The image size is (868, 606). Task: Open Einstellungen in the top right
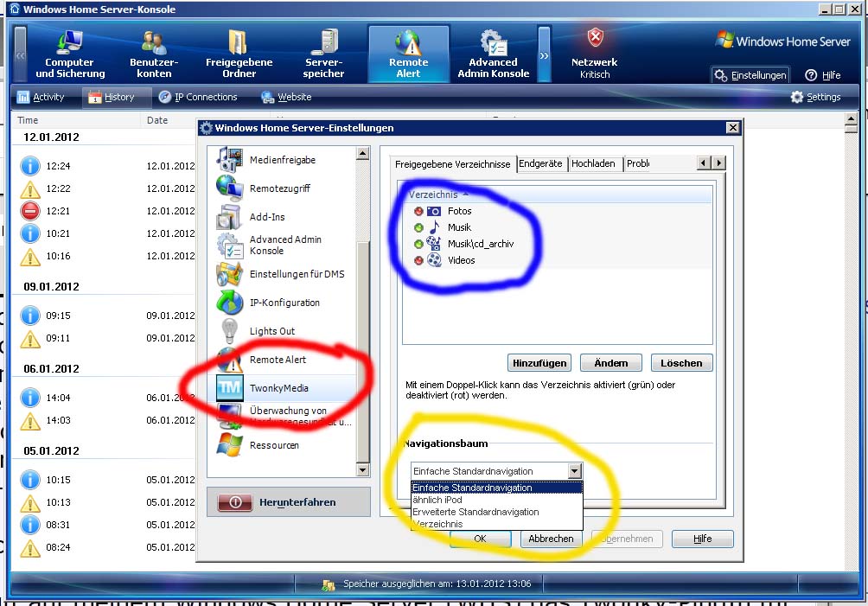[750, 76]
